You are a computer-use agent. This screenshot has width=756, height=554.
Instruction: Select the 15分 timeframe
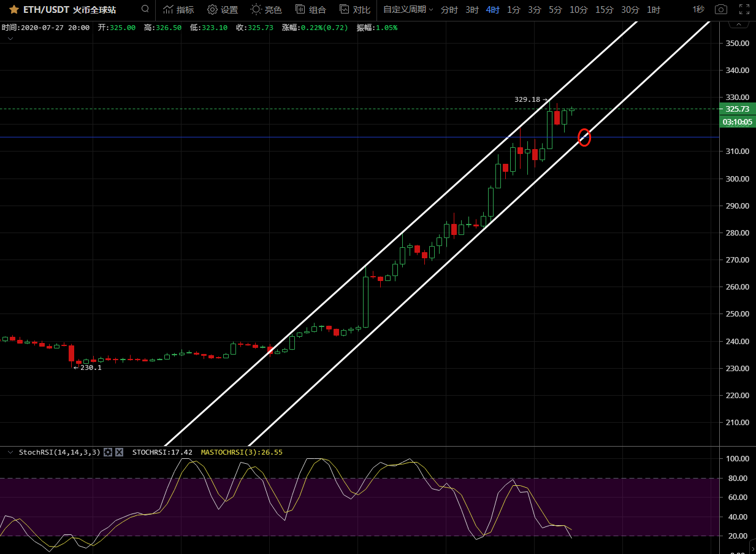604,10
